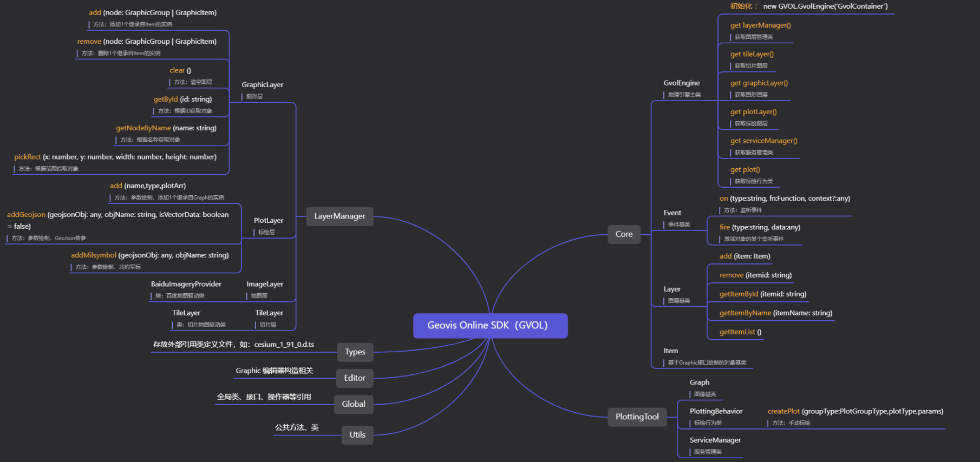Select the addMilsymbol method node
The width and height of the screenshot is (980, 462).
tap(150, 260)
